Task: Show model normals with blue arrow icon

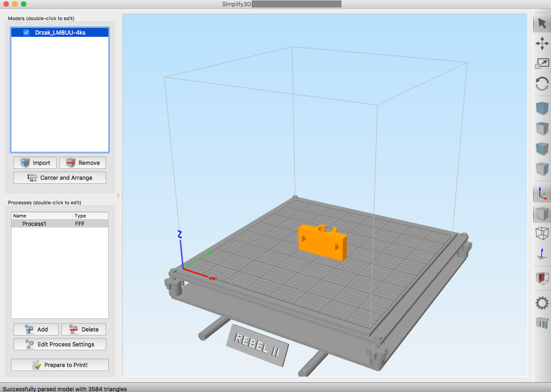Action: coord(542,254)
